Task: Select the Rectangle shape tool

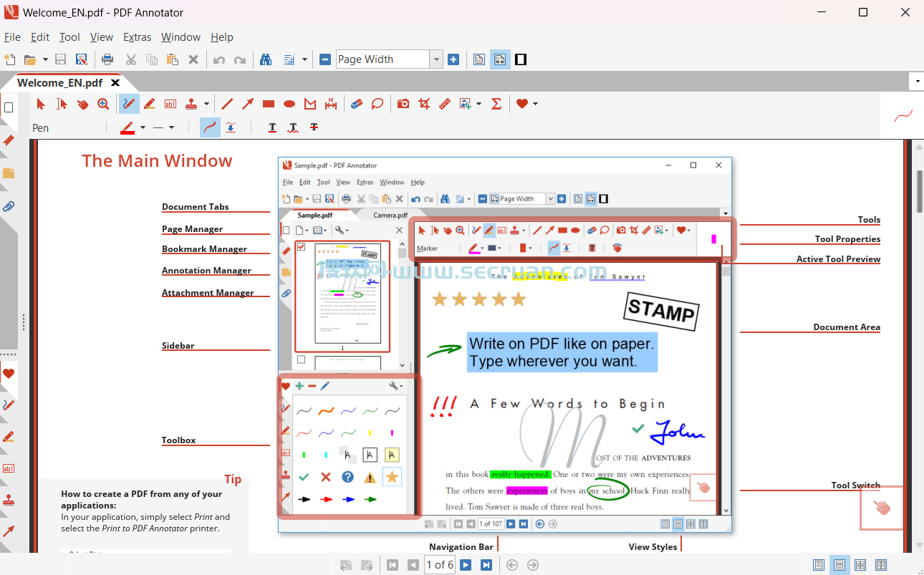Action: click(269, 104)
